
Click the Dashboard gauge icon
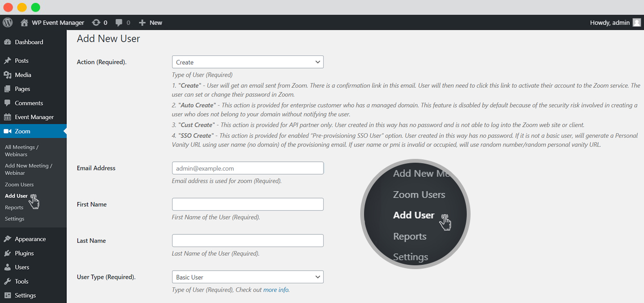[x=7, y=42]
